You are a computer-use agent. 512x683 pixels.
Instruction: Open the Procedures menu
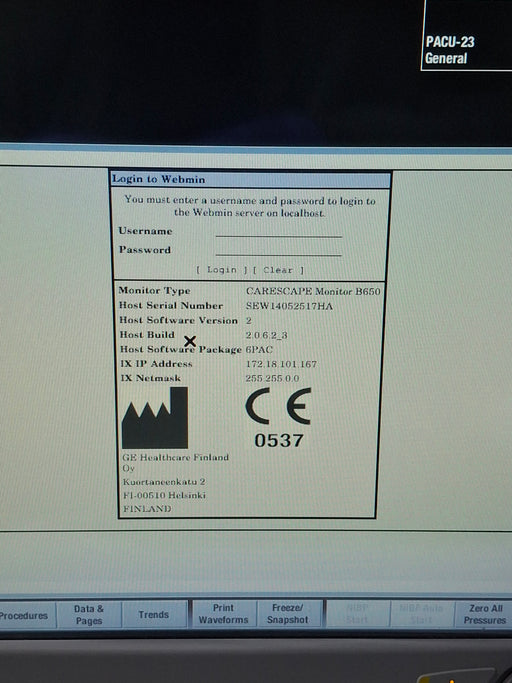(25, 615)
